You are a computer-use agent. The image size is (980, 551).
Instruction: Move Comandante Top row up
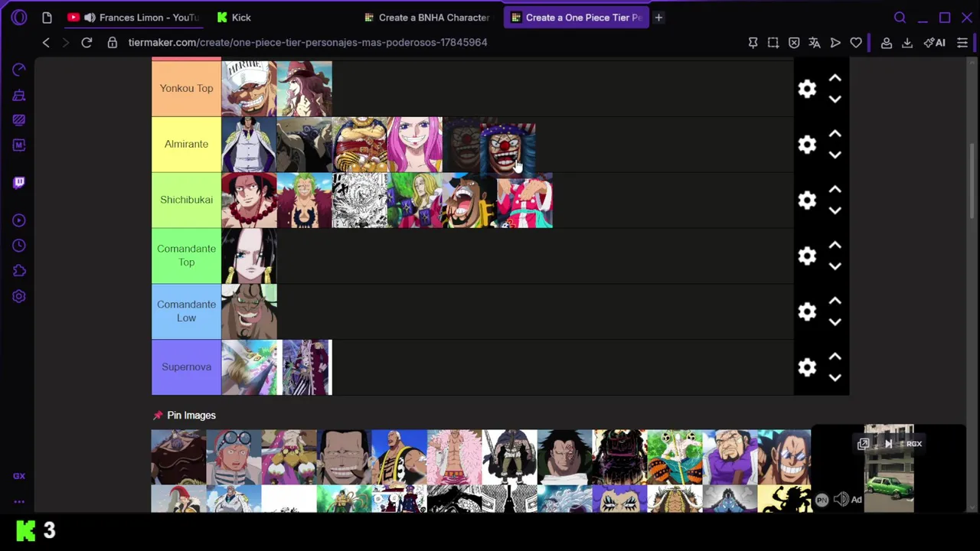point(835,245)
